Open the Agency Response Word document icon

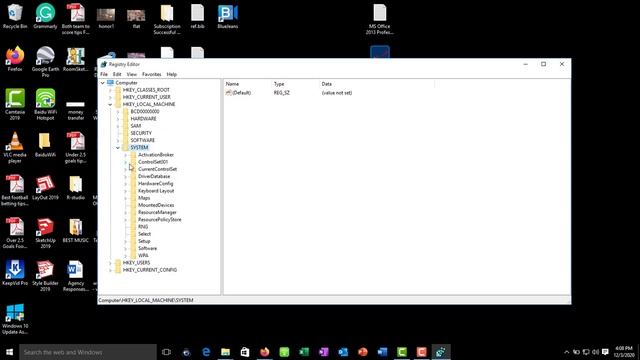(x=76, y=276)
